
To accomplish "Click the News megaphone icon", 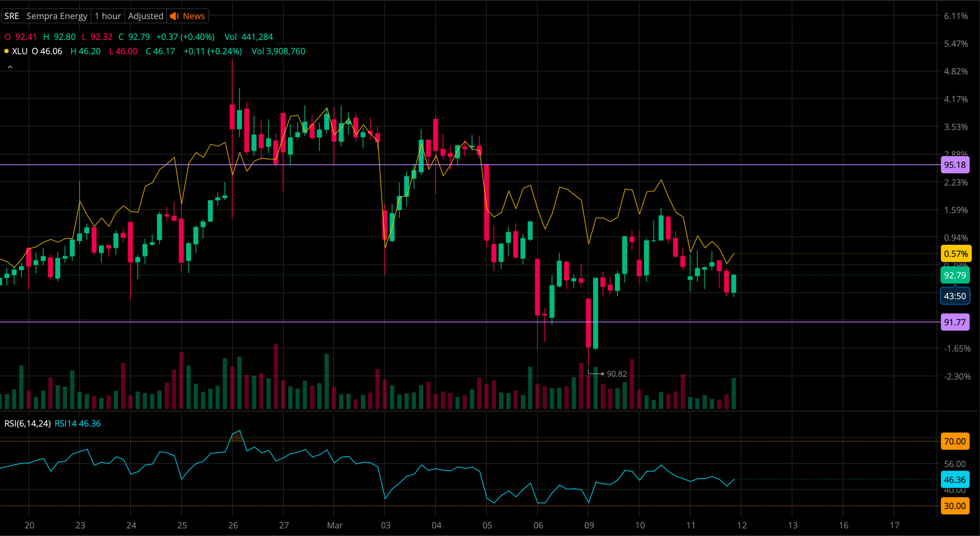I will pos(174,16).
